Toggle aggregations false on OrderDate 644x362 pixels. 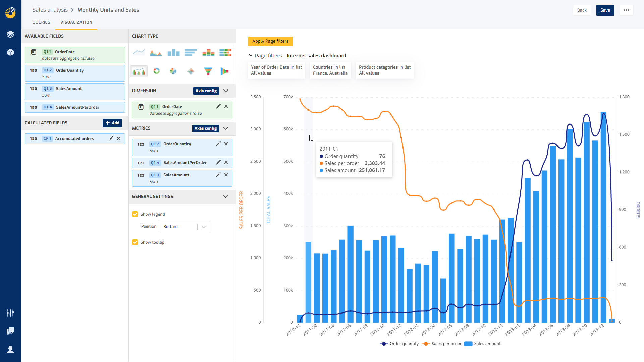68,58
